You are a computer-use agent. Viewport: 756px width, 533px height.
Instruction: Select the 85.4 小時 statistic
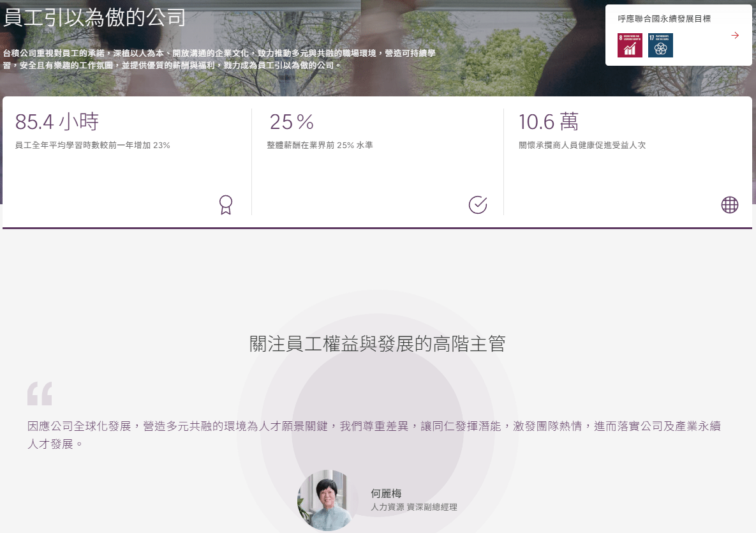(57, 121)
